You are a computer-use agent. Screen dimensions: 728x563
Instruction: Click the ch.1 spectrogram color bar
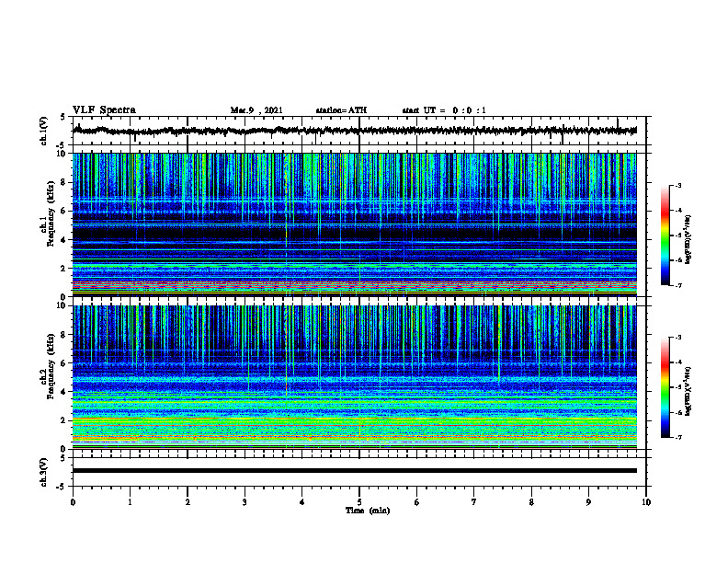click(x=665, y=236)
